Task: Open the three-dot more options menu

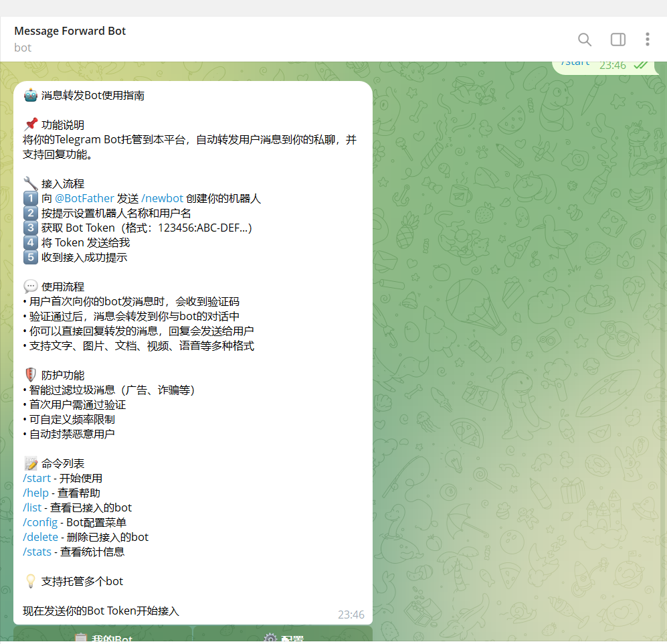Action: [647, 39]
